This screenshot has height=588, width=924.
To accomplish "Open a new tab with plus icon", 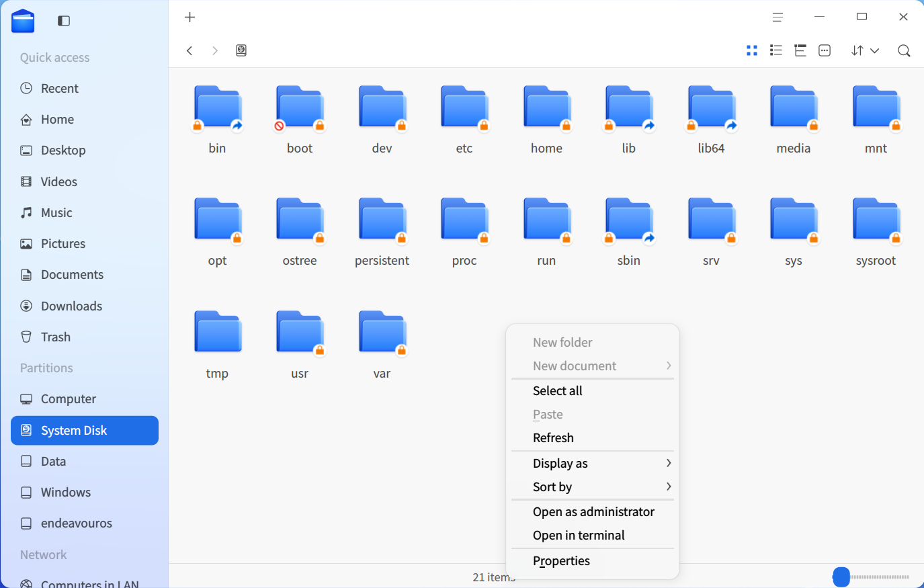I will pyautogui.click(x=190, y=17).
